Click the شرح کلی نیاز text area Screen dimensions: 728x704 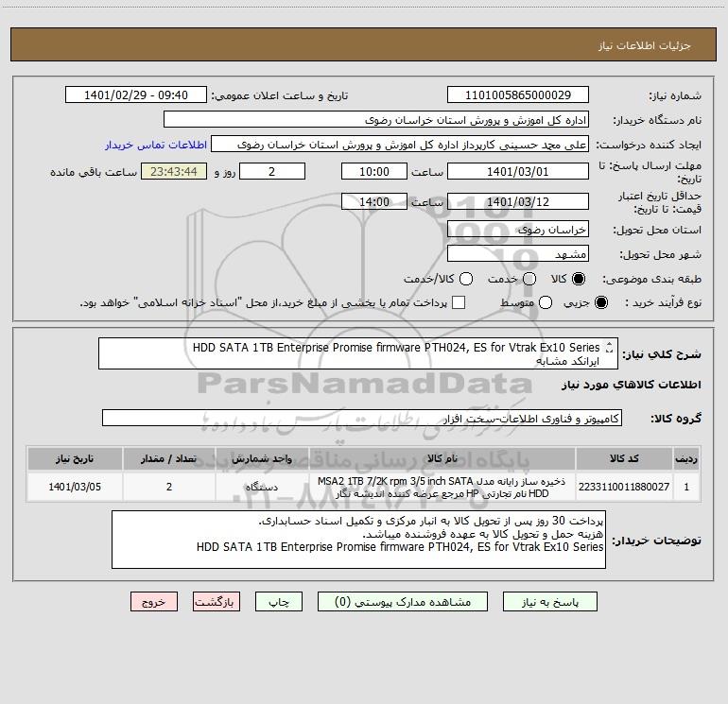pyautogui.click(x=358, y=353)
